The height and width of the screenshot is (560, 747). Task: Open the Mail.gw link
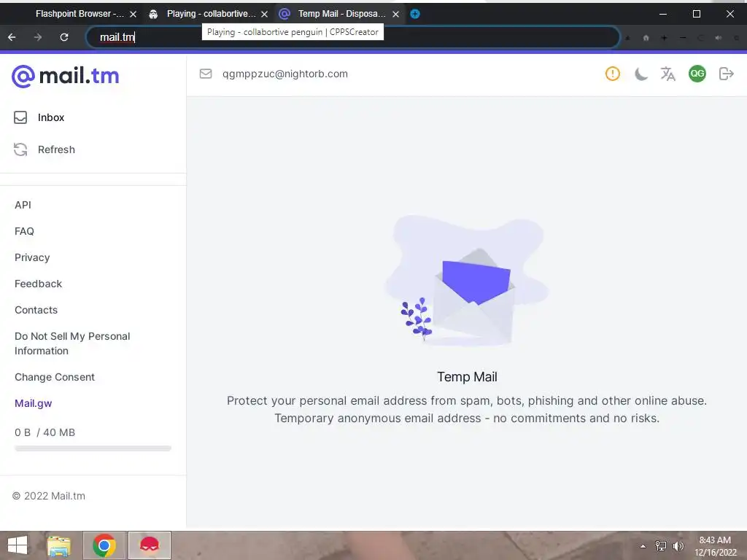click(x=34, y=403)
